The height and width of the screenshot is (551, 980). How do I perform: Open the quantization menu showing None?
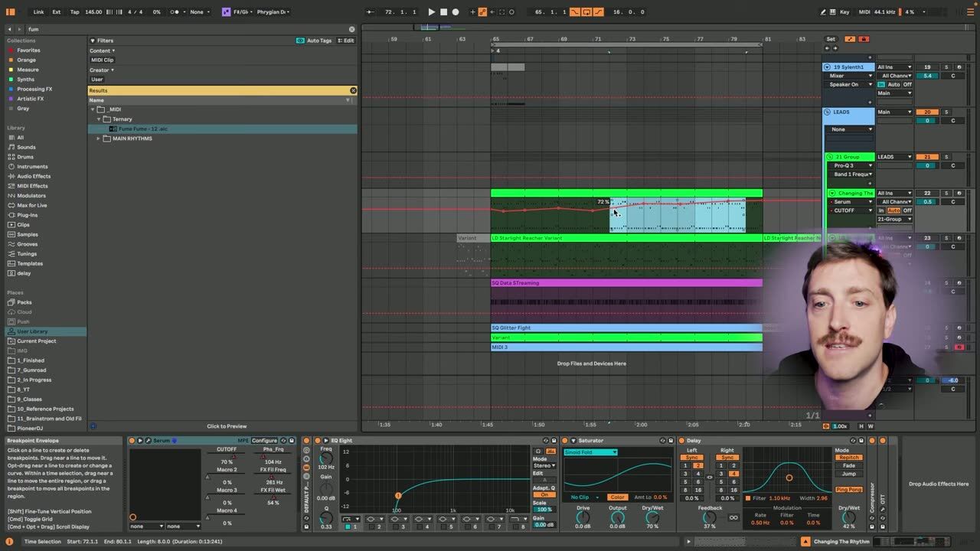(x=199, y=11)
